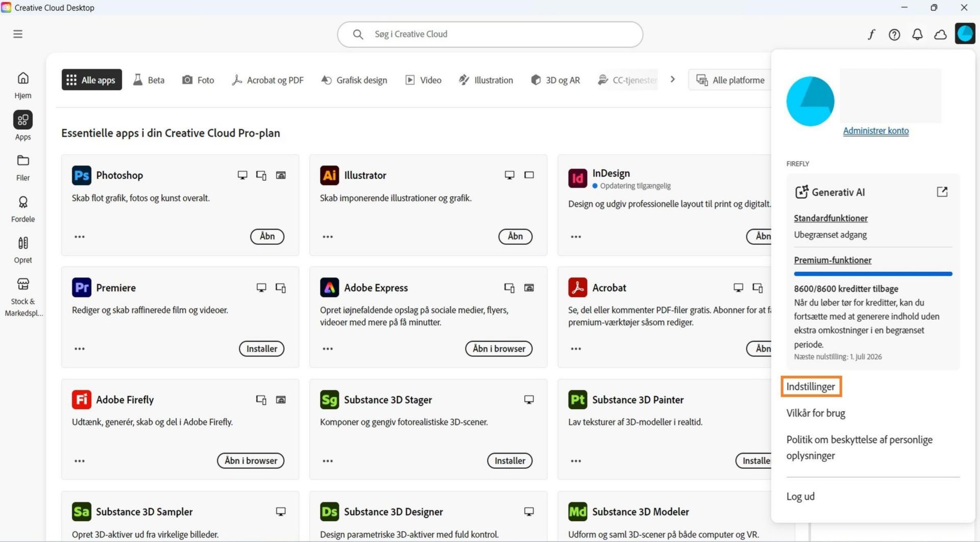Click Installer for Substance 3D Stager
This screenshot has width=980, height=542.
tap(509, 461)
